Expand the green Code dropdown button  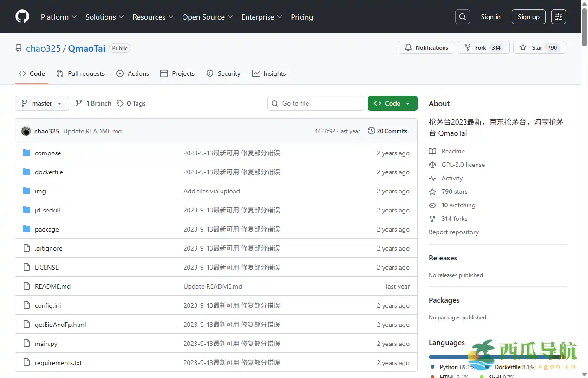tap(392, 103)
